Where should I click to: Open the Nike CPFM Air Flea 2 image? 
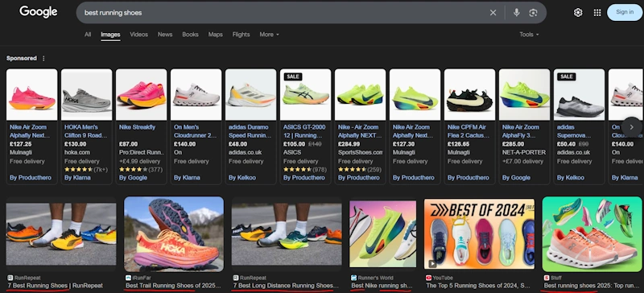point(470,94)
